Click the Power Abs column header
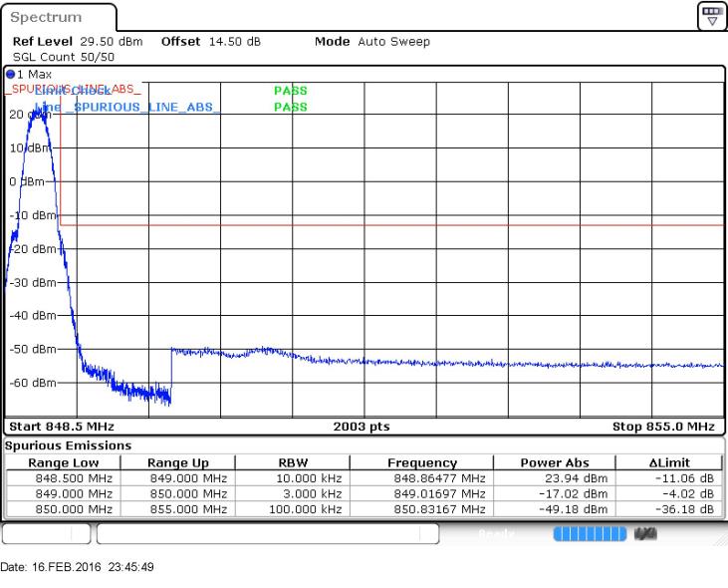Viewport: 728px width, 588px height. pos(555,462)
